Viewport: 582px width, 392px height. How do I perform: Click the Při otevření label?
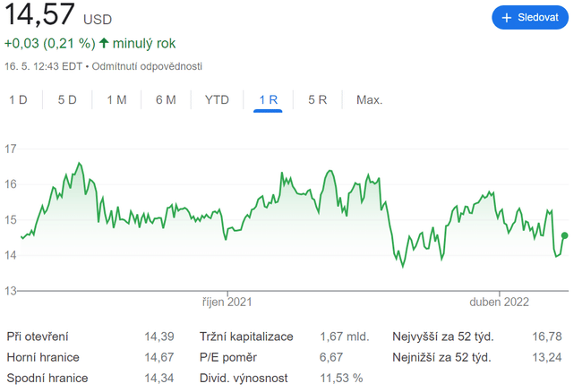pos(39,337)
